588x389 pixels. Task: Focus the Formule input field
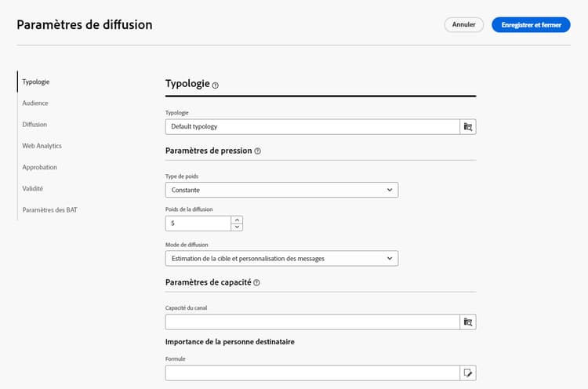[x=312, y=373]
